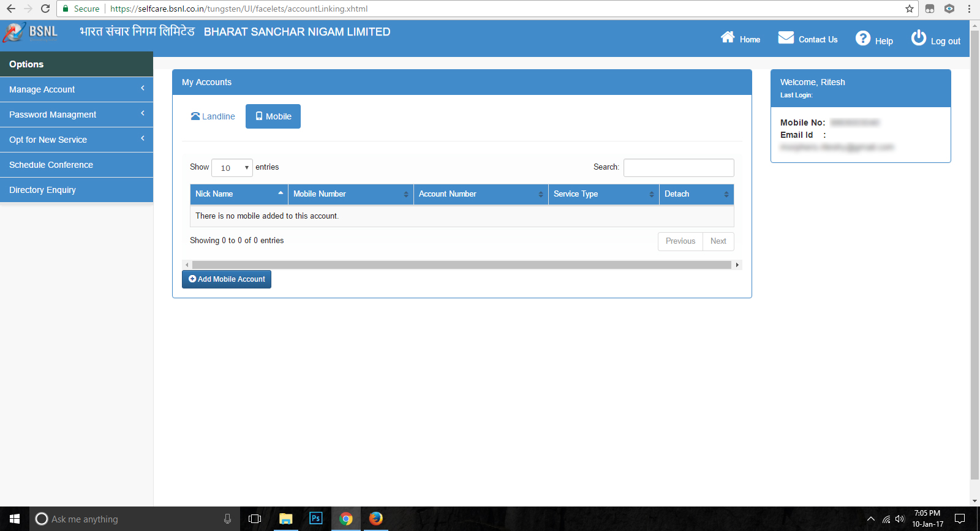Click the browser forward arrow

click(x=28, y=9)
